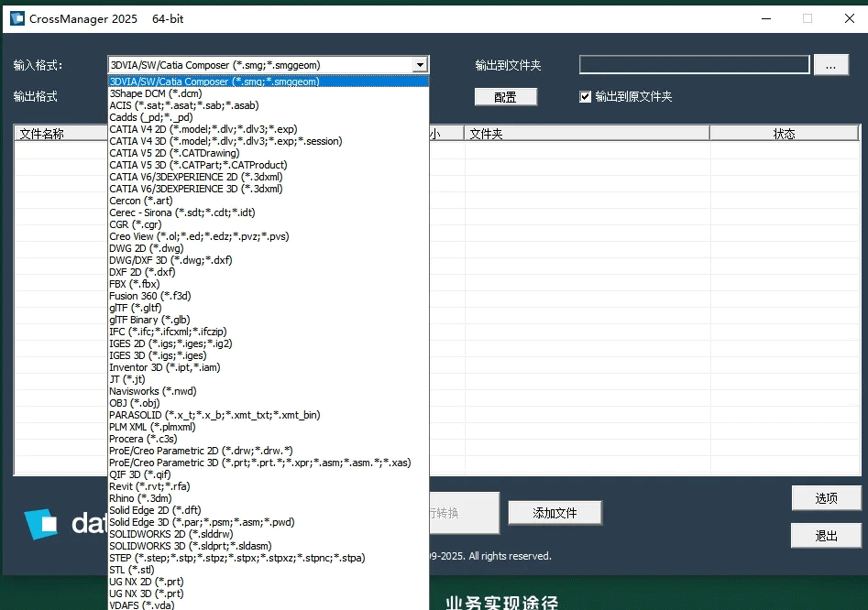868x610 pixels.
Task: Click the 添加文件 add files button
Action: (554, 515)
